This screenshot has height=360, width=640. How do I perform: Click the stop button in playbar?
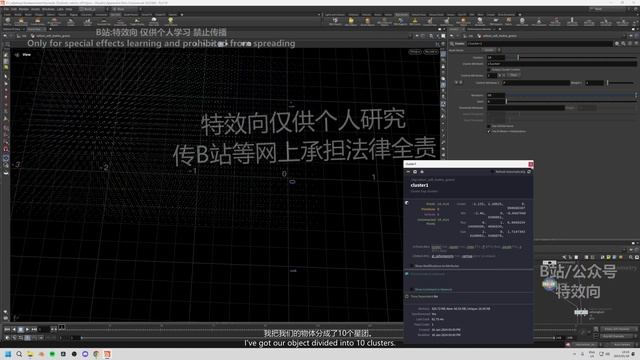tap(20, 329)
